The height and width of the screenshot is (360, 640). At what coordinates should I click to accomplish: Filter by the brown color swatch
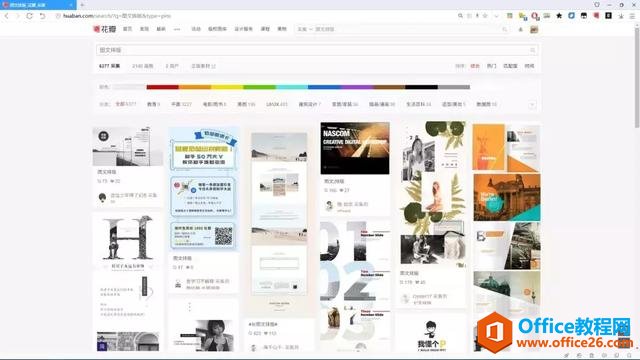coord(389,87)
